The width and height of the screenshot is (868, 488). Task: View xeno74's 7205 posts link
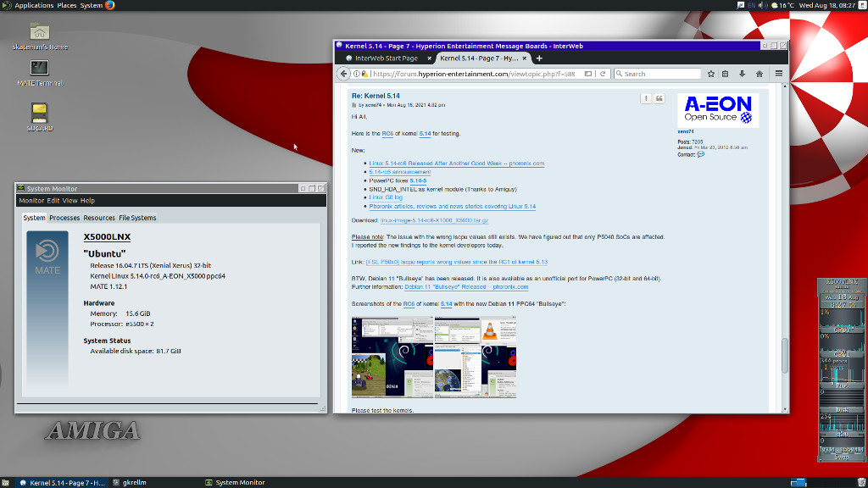click(x=698, y=142)
